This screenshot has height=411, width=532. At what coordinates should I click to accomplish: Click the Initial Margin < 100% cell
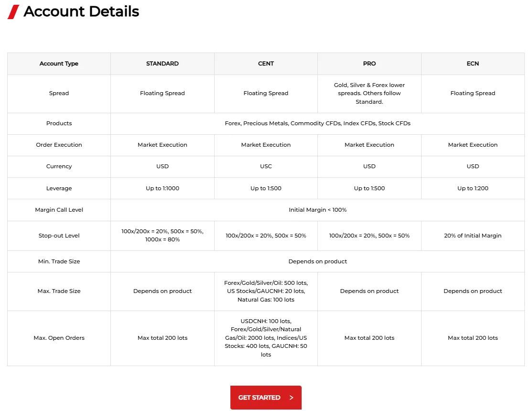click(317, 210)
